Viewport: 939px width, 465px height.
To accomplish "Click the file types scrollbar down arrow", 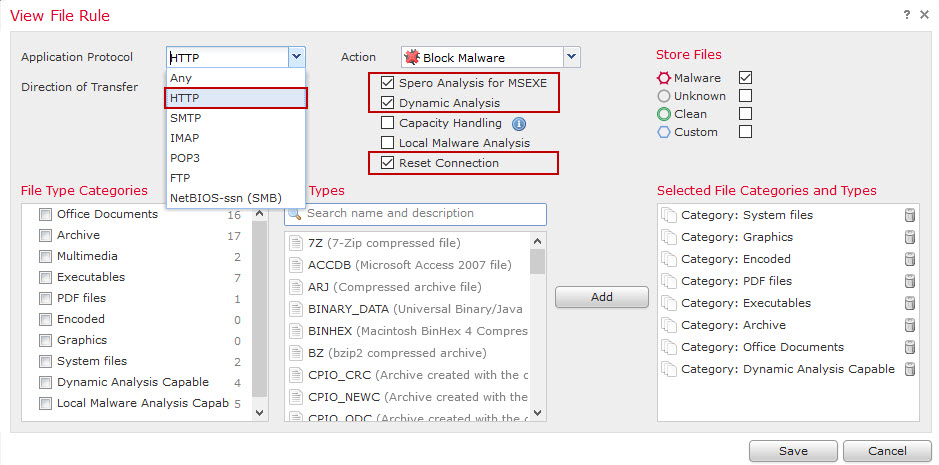I will point(537,412).
